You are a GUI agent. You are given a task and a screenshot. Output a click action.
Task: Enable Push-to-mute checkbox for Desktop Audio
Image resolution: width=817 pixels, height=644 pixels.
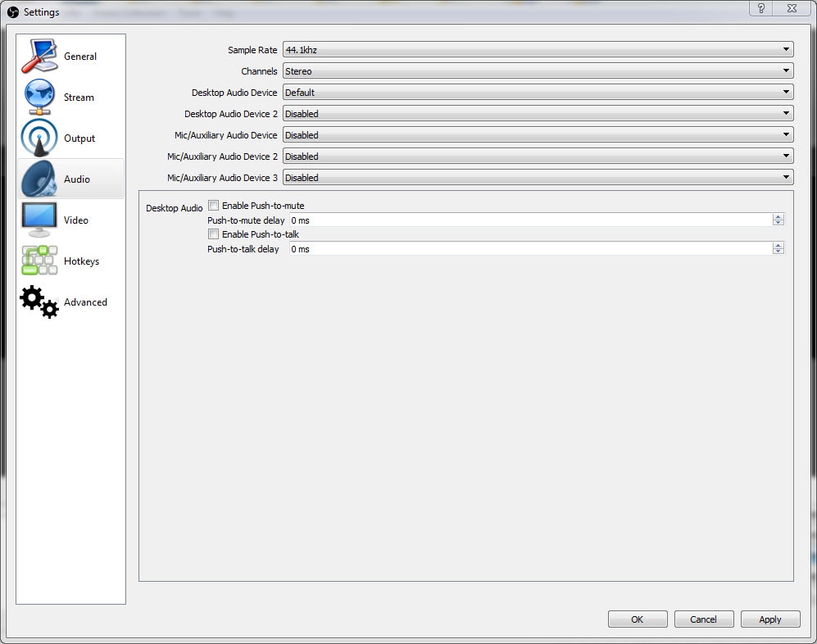[213, 206]
